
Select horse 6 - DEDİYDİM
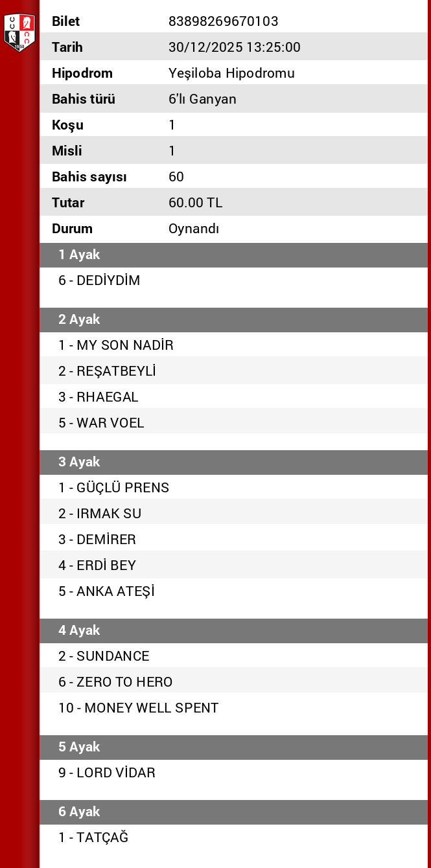99,280
